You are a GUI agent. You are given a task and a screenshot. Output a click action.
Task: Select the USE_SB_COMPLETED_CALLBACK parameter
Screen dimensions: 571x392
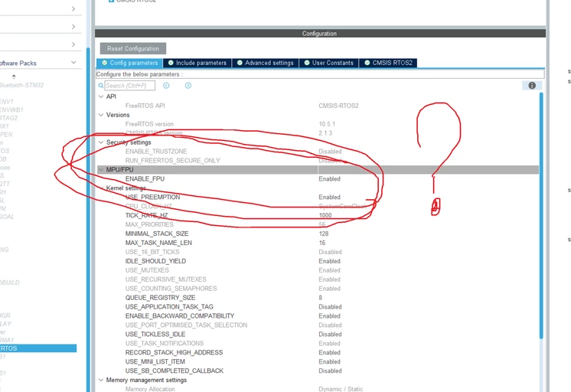point(174,371)
